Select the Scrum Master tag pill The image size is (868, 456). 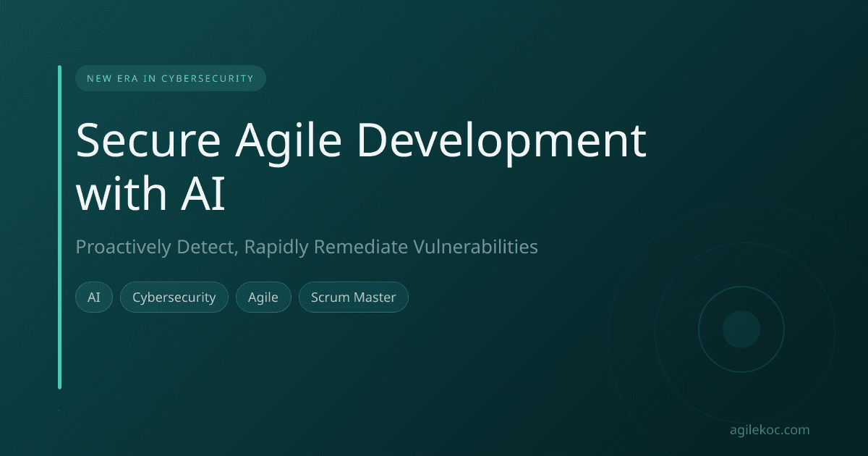click(x=354, y=297)
